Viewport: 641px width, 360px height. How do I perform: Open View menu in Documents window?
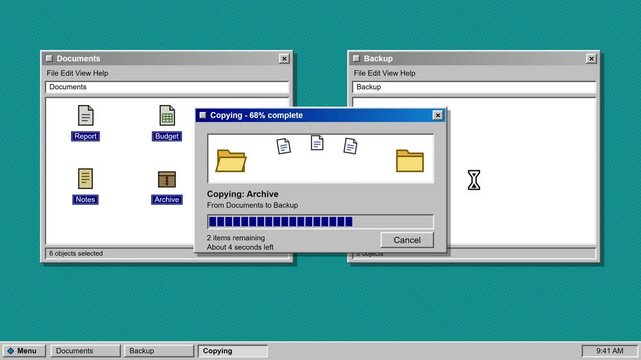83,73
